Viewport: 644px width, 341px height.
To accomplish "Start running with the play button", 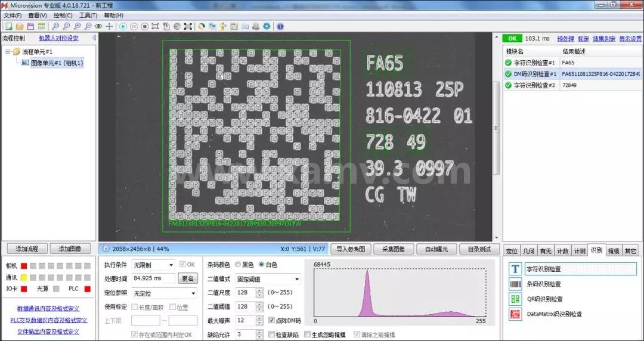I will tap(123, 26).
